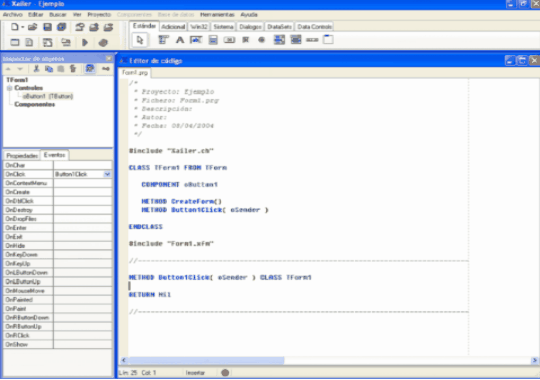Open the Win32 component tab
Viewport: 540px width, 380px height.
(199, 27)
